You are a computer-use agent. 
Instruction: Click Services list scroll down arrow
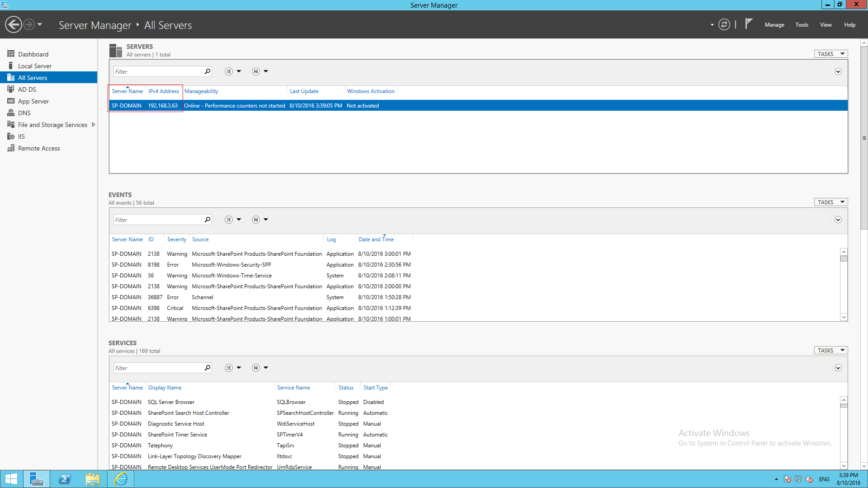coord(844,465)
